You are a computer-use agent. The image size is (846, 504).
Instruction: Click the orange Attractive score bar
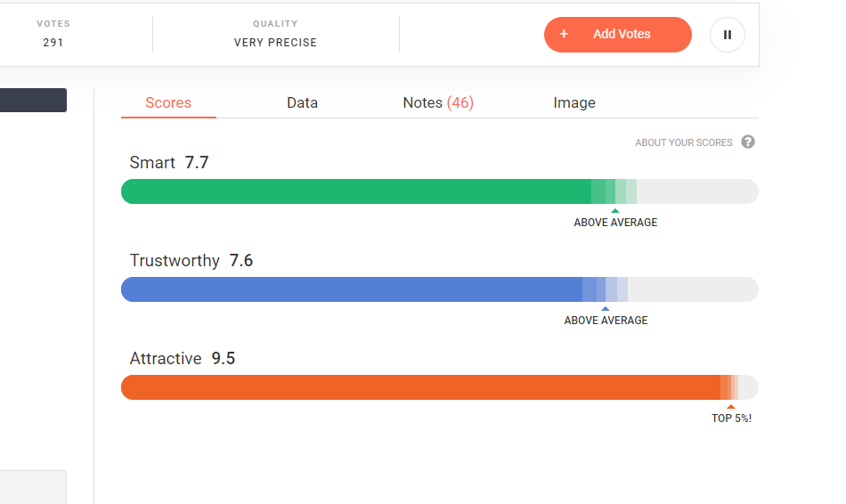coord(419,387)
